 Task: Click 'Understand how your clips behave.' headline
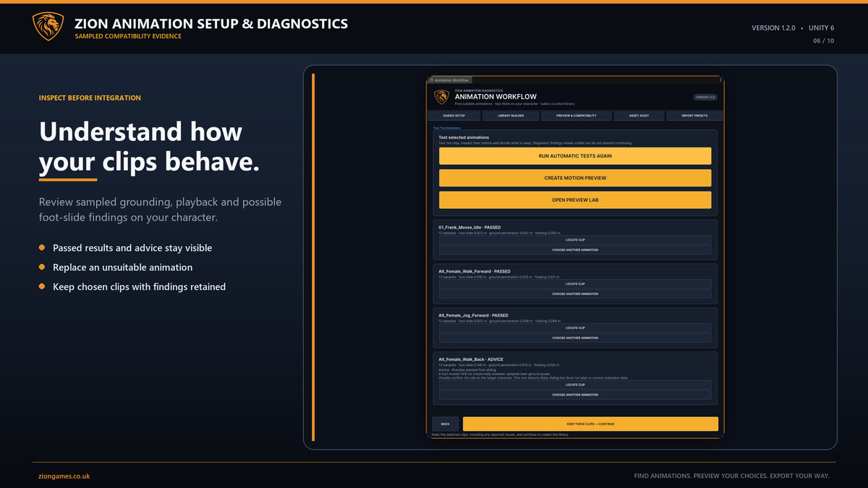click(x=149, y=147)
